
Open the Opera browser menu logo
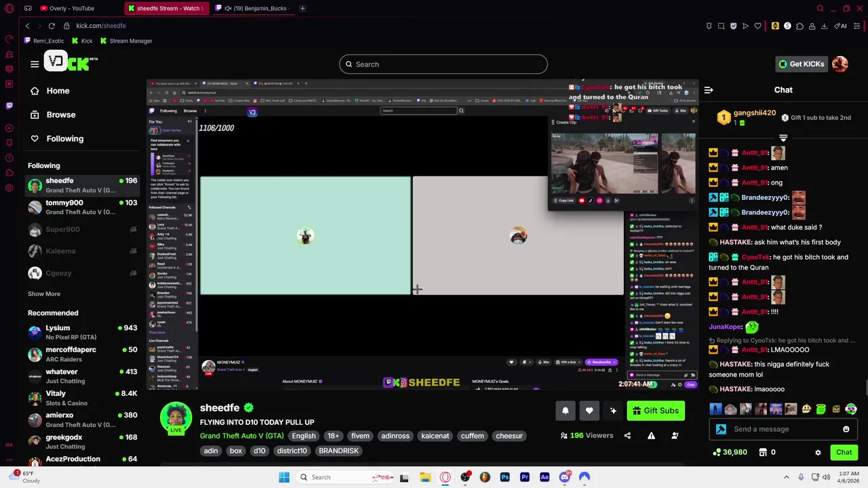click(9, 8)
